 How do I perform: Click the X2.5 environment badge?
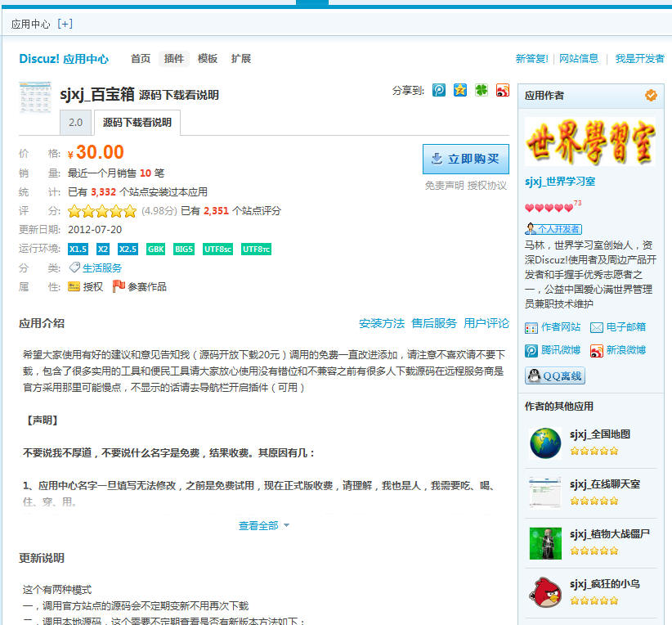(128, 250)
